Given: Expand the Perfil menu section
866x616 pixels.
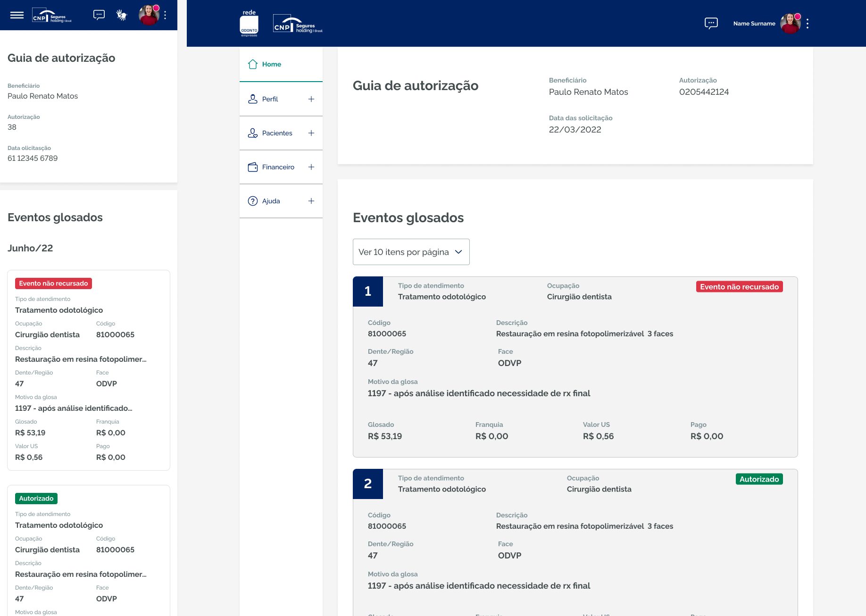Looking at the screenshot, I should (x=311, y=99).
